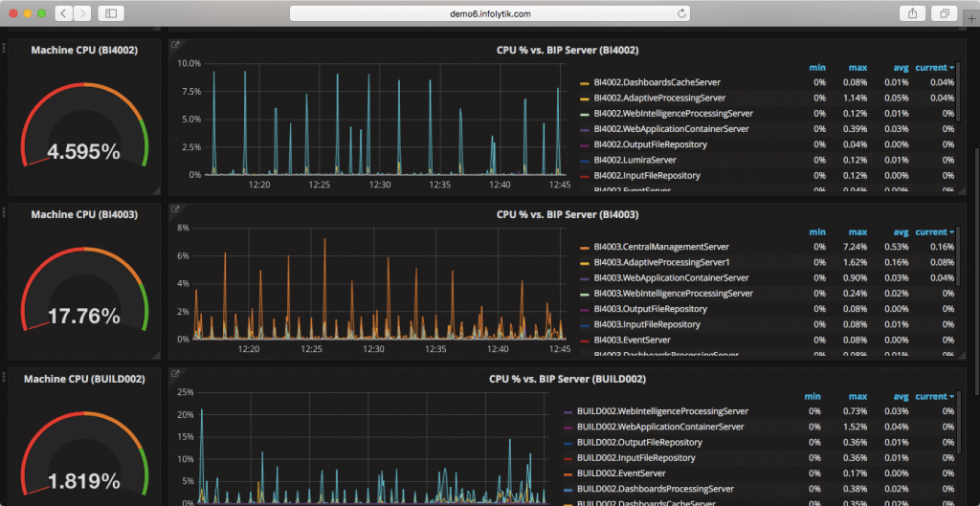Sort BI4003 legend by current column
980x506 pixels.
(933, 231)
